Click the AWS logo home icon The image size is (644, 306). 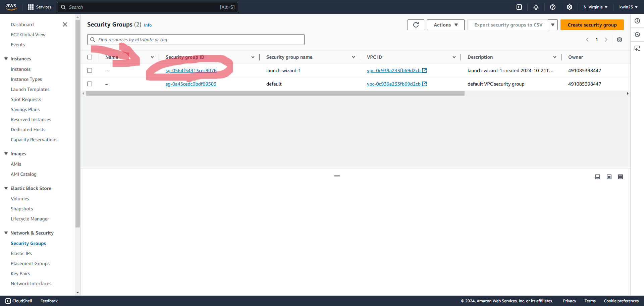(x=11, y=7)
